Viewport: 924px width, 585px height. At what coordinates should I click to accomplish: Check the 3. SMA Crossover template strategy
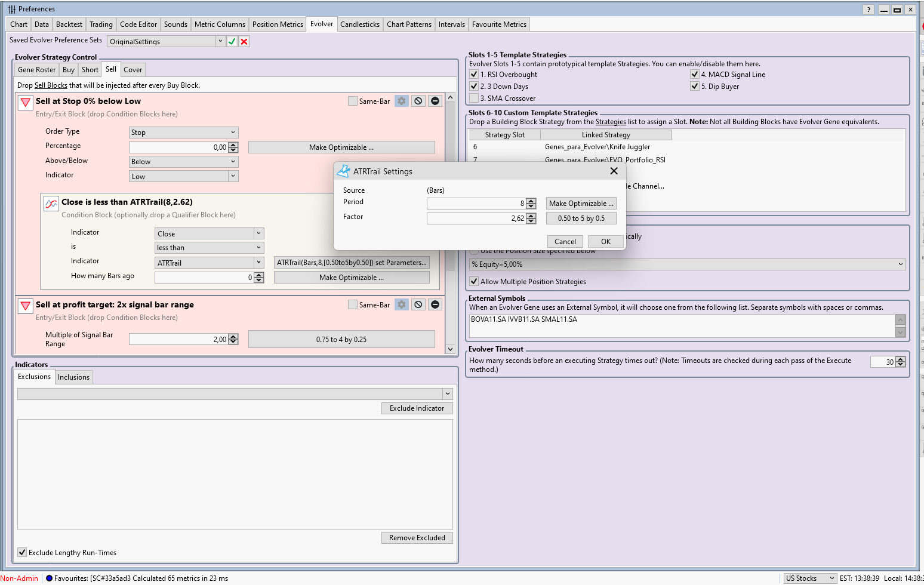(x=474, y=98)
